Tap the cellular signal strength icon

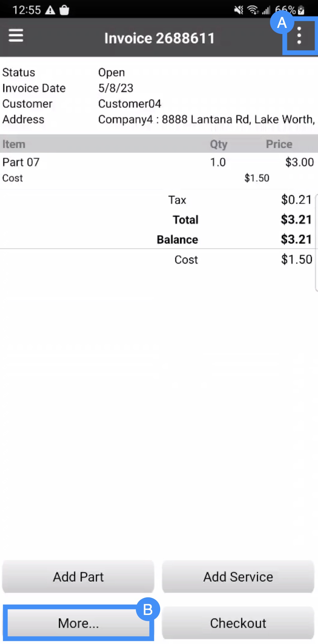[266, 11]
